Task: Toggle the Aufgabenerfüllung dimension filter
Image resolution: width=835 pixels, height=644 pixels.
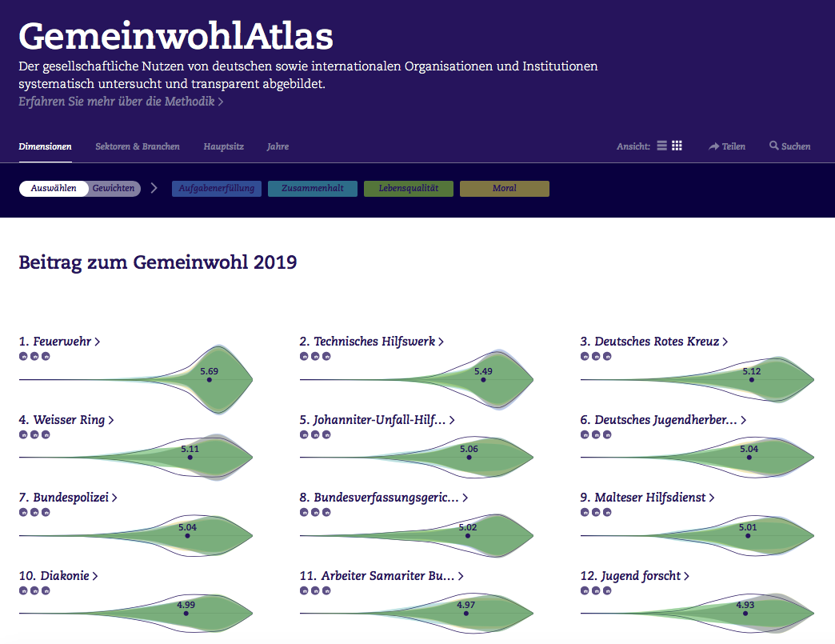Action: [x=216, y=189]
